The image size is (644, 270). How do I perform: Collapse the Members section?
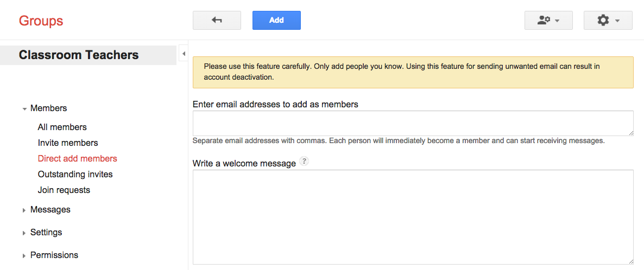(24, 109)
